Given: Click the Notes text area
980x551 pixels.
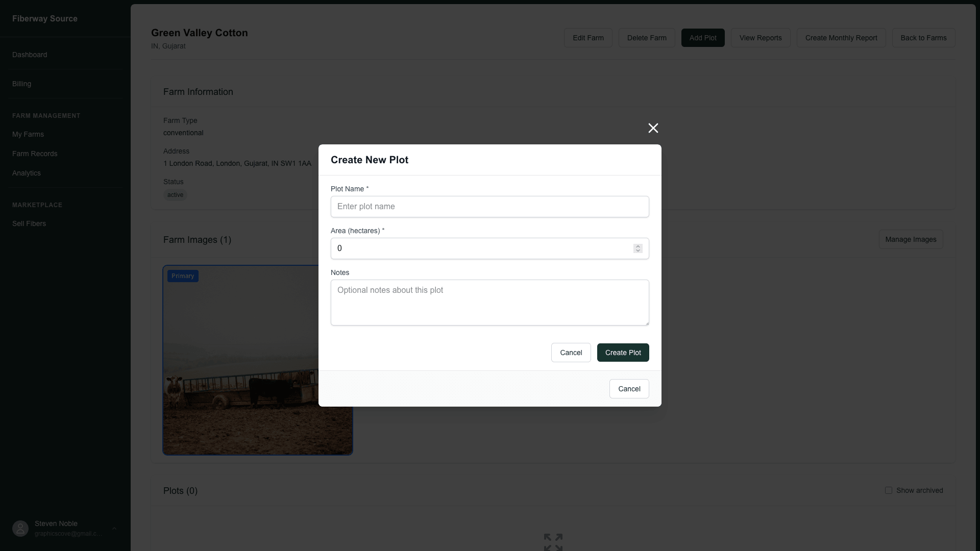Looking at the screenshot, I should pos(490,303).
